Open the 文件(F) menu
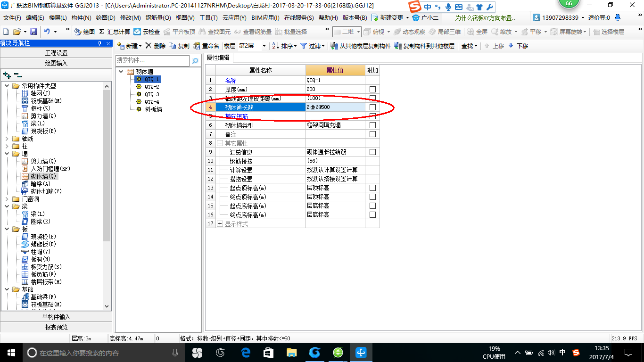Image resolution: width=644 pixels, height=362 pixels. tap(12, 18)
